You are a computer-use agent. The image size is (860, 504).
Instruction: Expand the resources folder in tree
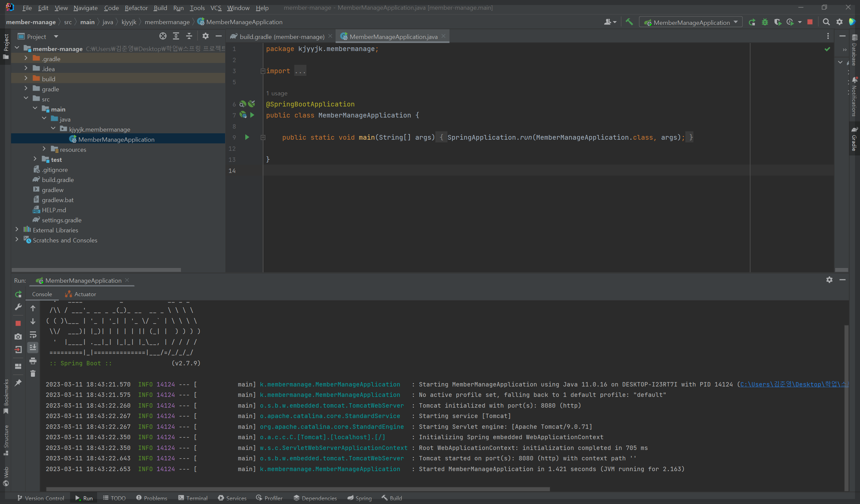click(x=44, y=149)
